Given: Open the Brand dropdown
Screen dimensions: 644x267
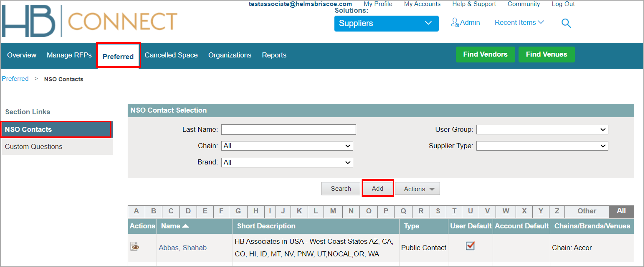Looking at the screenshot, I should [287, 162].
